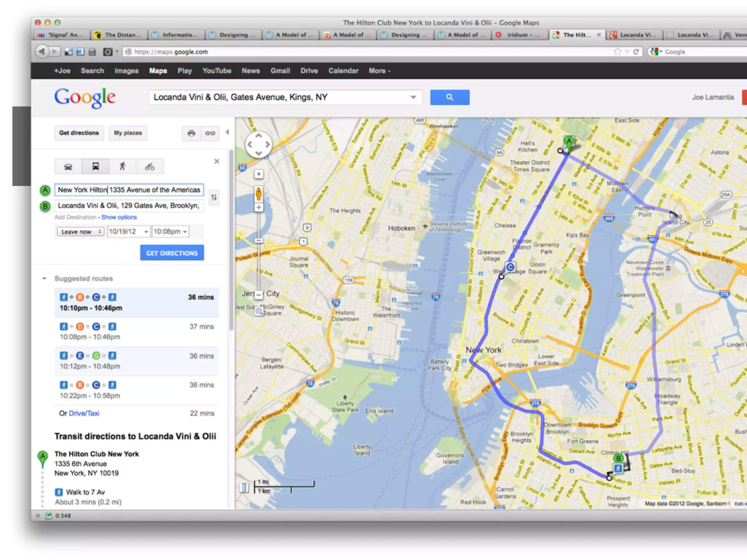This screenshot has width=747, height=560.
Task: Click the GET DIRECTIONS button
Action: coord(172,253)
